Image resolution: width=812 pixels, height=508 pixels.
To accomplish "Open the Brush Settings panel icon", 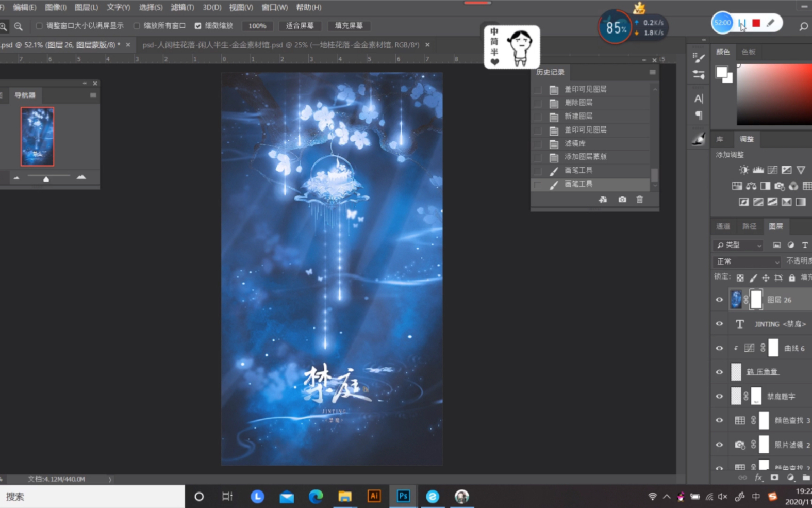I will 699,58.
